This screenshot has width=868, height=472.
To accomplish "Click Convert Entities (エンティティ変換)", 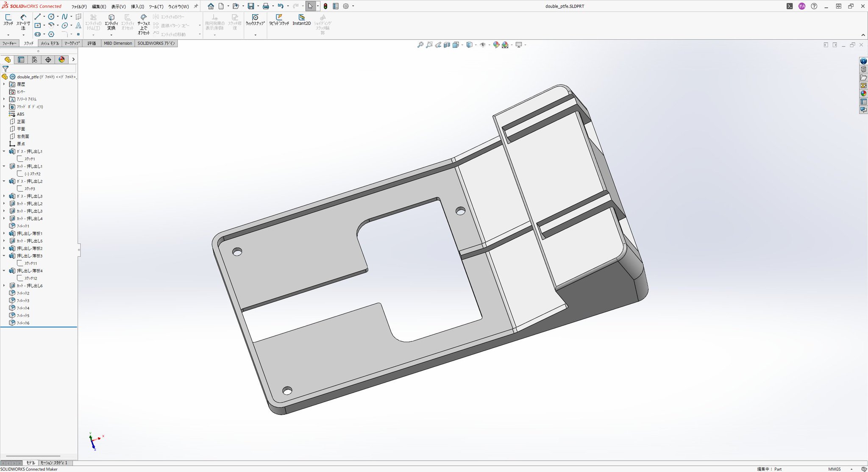I will (111, 22).
